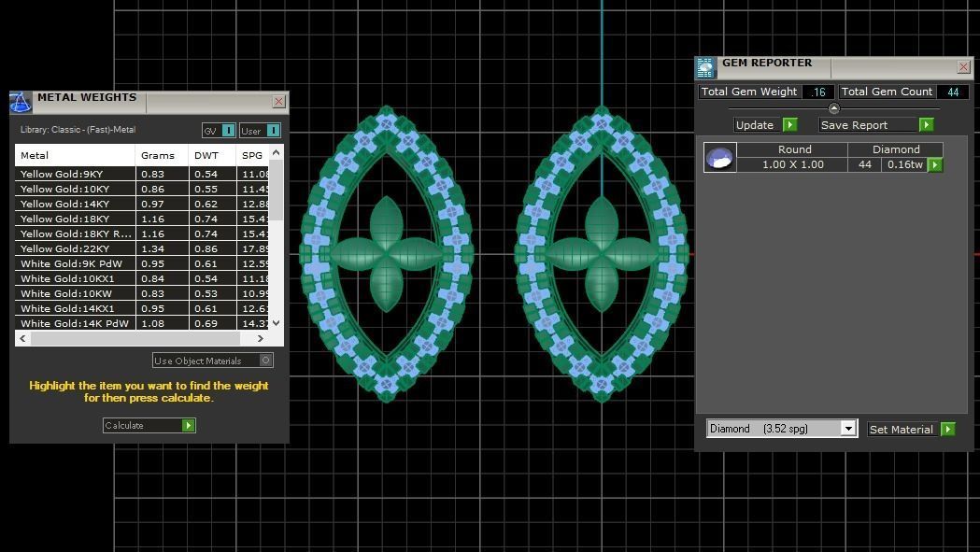Sort by the DWT column header
980x552 pixels.
tap(212, 156)
